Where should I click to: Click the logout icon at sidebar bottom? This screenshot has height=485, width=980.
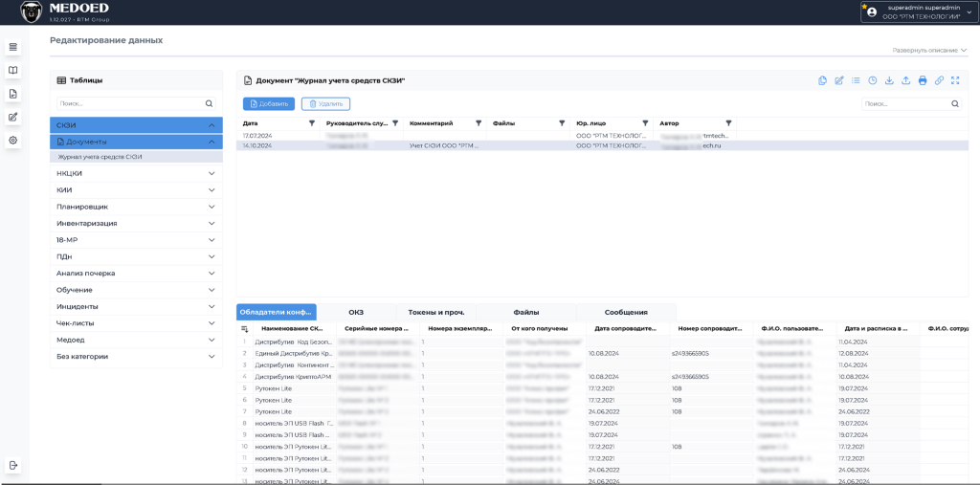[x=13, y=464]
